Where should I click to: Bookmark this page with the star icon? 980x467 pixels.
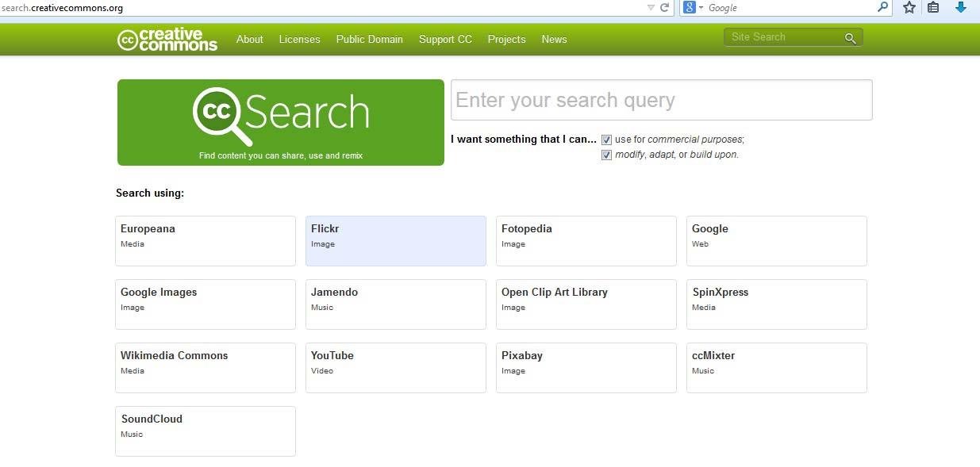(909, 7)
